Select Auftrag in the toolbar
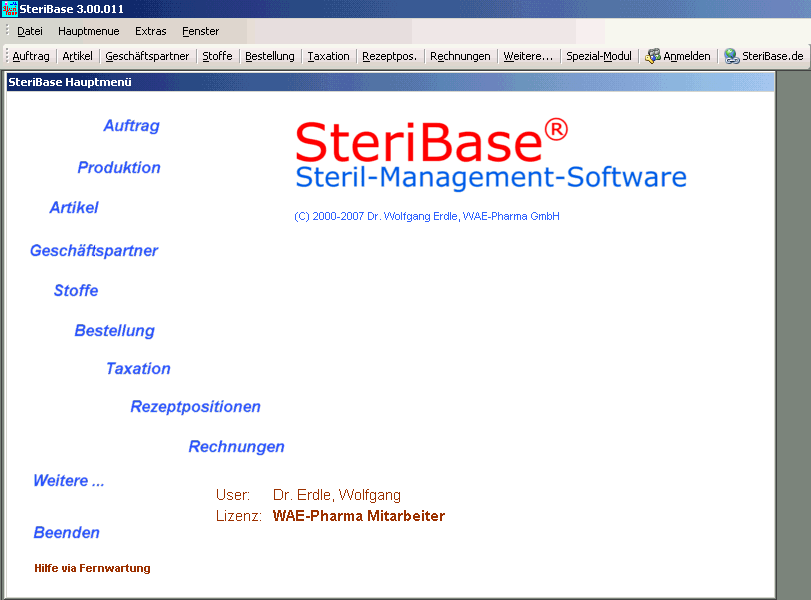Screen dimensions: 811x600 tap(31, 56)
